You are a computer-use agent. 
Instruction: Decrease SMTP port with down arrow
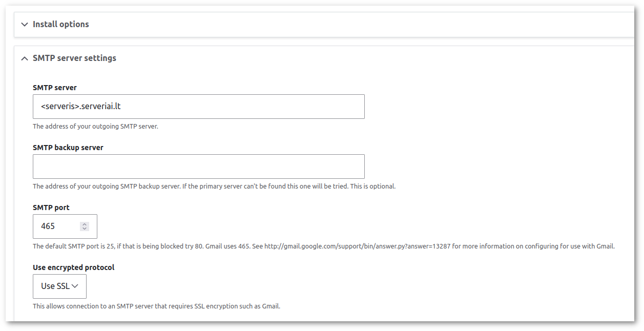click(x=85, y=229)
